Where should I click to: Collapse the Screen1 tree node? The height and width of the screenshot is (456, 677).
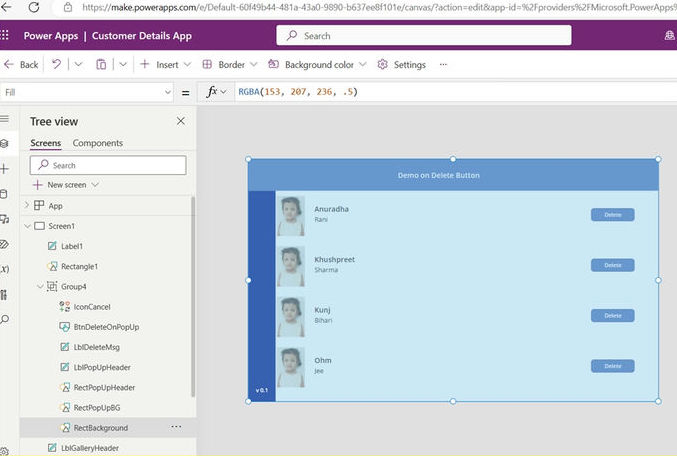pyautogui.click(x=27, y=226)
